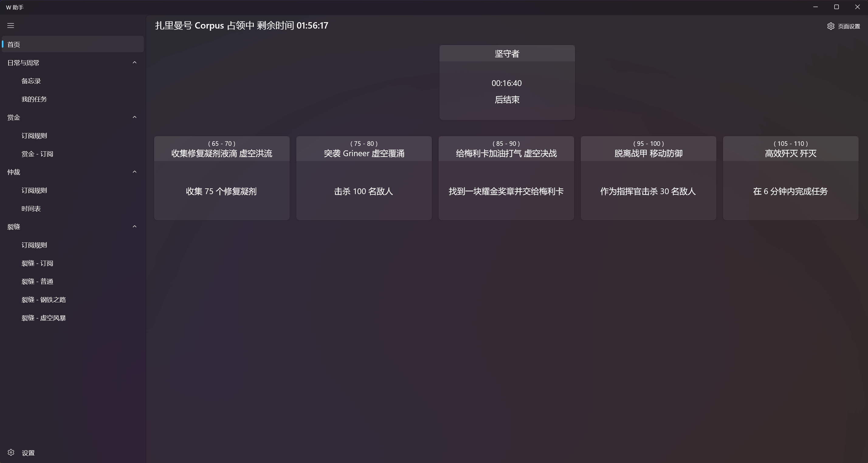The width and height of the screenshot is (868, 463).
Task: Select the 坚守者 countdown card
Action: click(x=507, y=83)
